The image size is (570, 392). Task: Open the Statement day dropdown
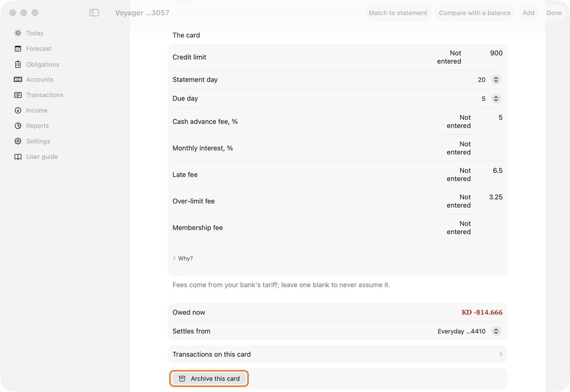click(x=496, y=80)
